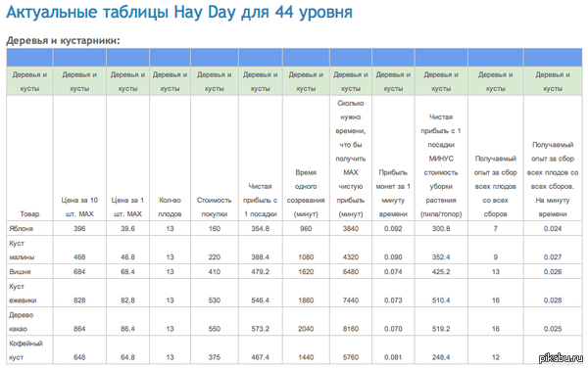Select the 'Деревья и кустарники:' heading
The width and height of the screenshot is (588, 369).
pyautogui.click(x=63, y=40)
